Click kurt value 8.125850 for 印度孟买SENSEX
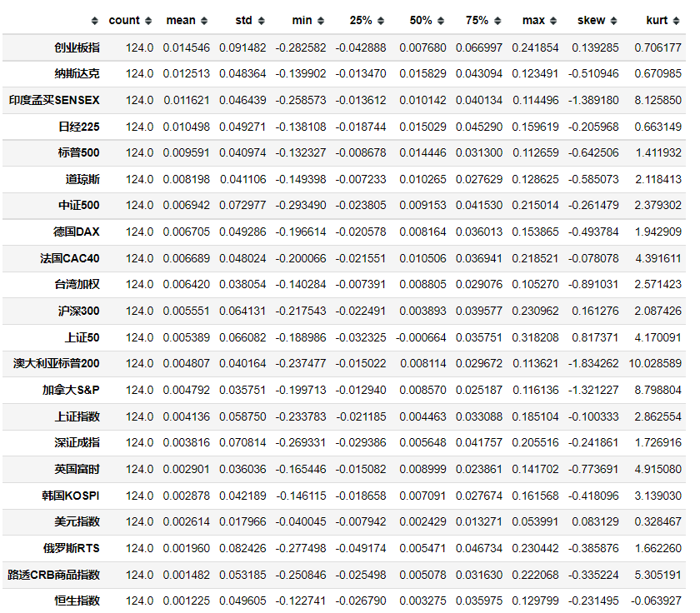This screenshot has width=700, height=613. pyautogui.click(x=658, y=101)
